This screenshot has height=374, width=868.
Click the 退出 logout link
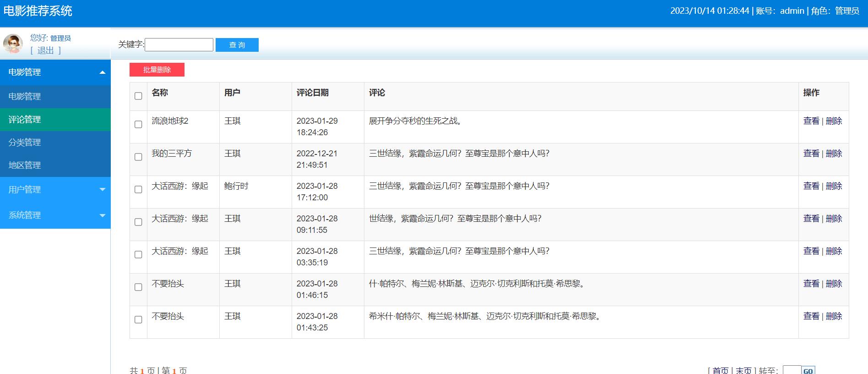(x=45, y=50)
